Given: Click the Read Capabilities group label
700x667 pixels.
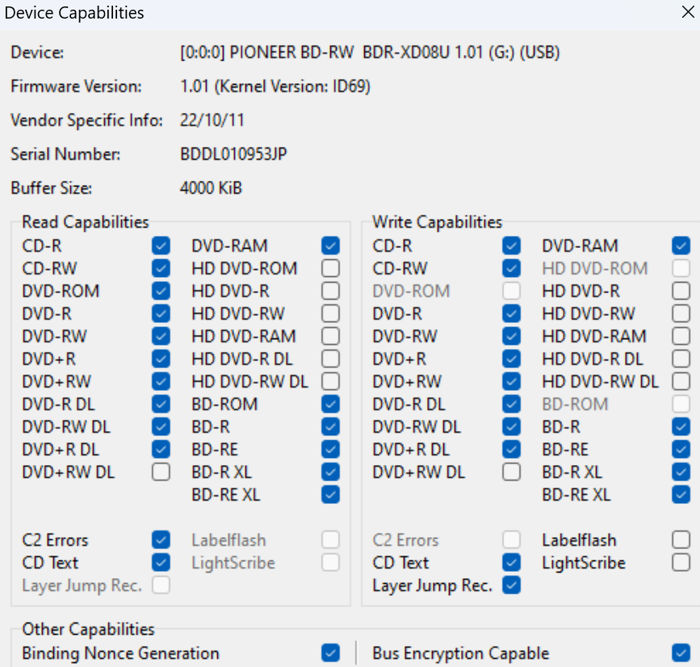Looking at the screenshot, I should pos(85,222).
